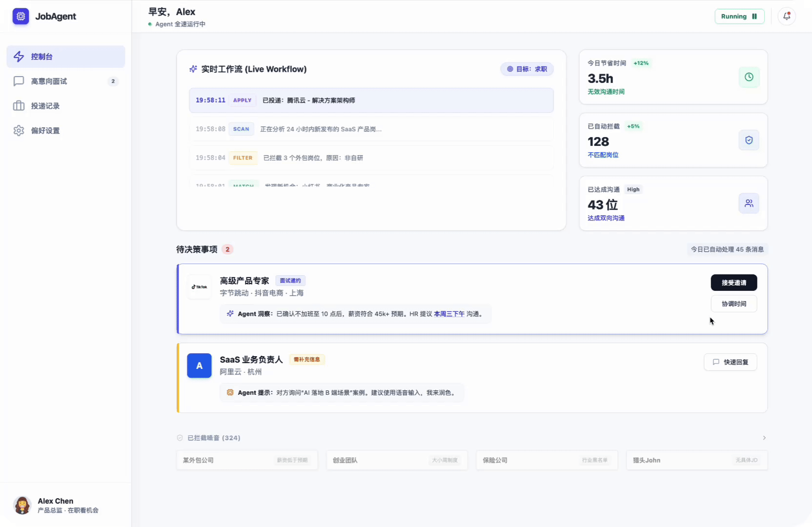Pause the Agent using the Running toggle

(x=739, y=16)
